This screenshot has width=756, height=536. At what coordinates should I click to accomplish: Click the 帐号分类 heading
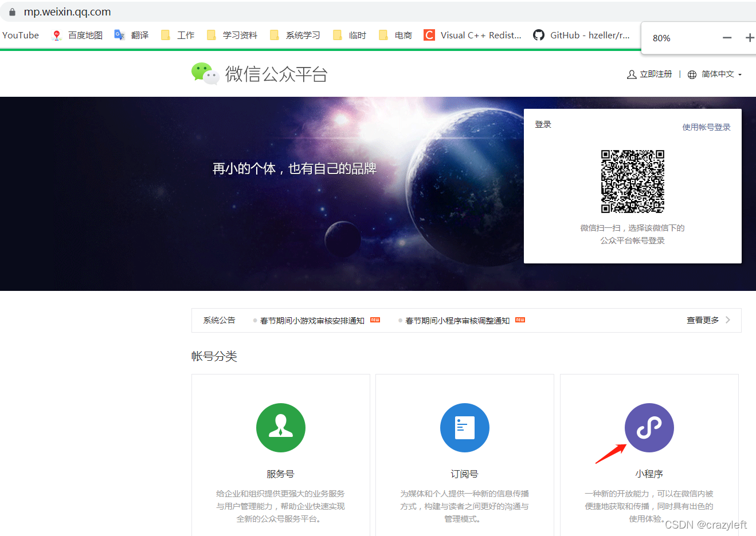(x=214, y=356)
